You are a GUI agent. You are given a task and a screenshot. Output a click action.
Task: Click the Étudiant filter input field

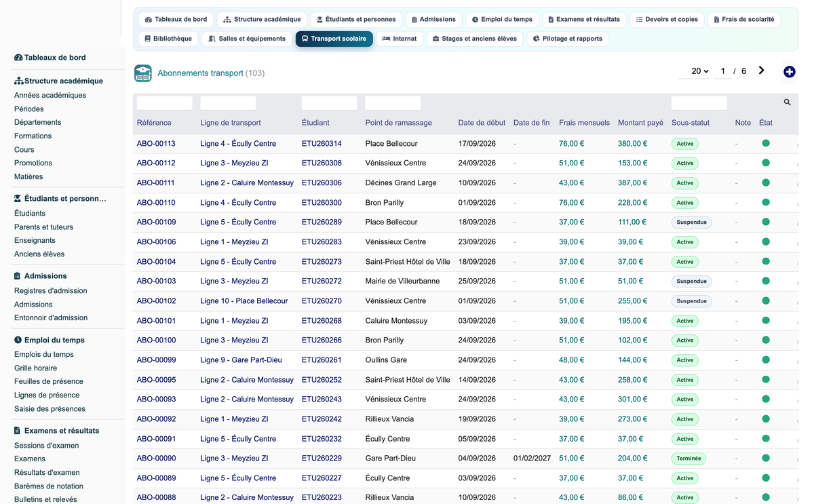pyautogui.click(x=329, y=103)
